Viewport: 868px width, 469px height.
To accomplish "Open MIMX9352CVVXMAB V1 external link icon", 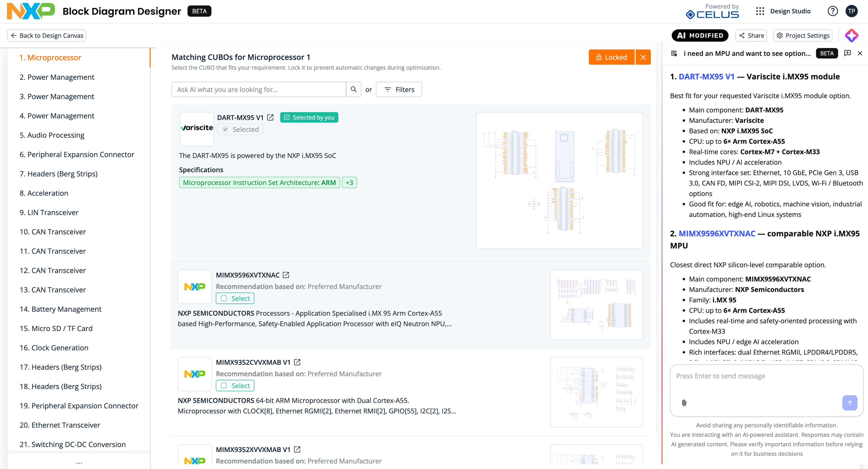I will click(297, 362).
